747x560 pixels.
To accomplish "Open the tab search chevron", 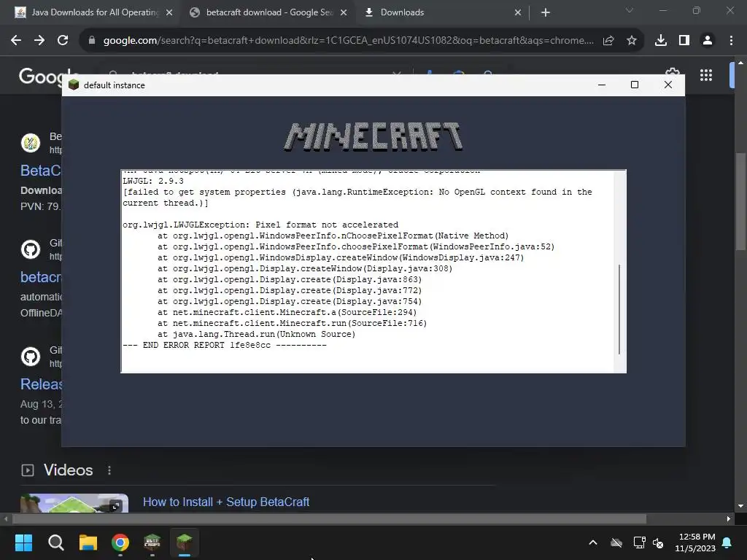I will point(630,10).
